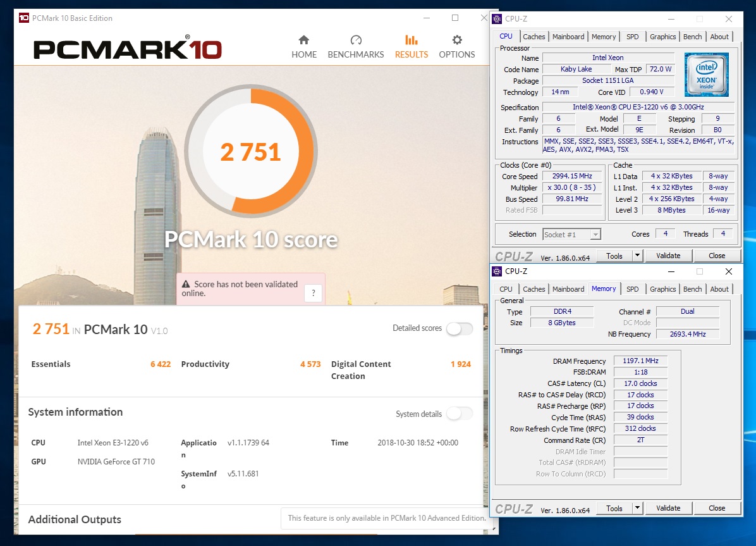The height and width of the screenshot is (546, 756).
Task: Click the Core Speed value 2994.15 MHz
Action: click(x=572, y=177)
